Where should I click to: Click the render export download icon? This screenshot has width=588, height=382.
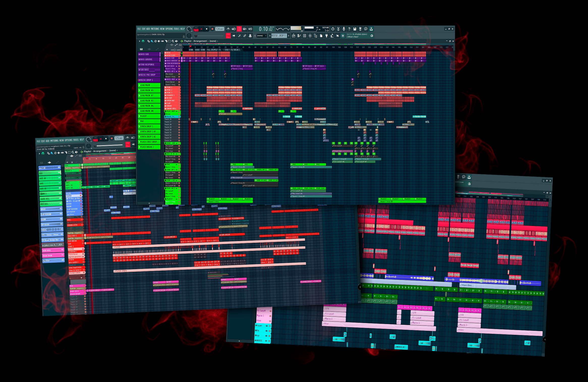point(371,29)
